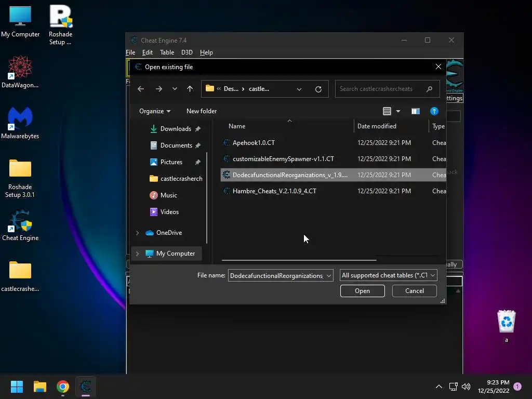
Task: Click the castle... breadcrumb segment
Action: [x=259, y=89]
